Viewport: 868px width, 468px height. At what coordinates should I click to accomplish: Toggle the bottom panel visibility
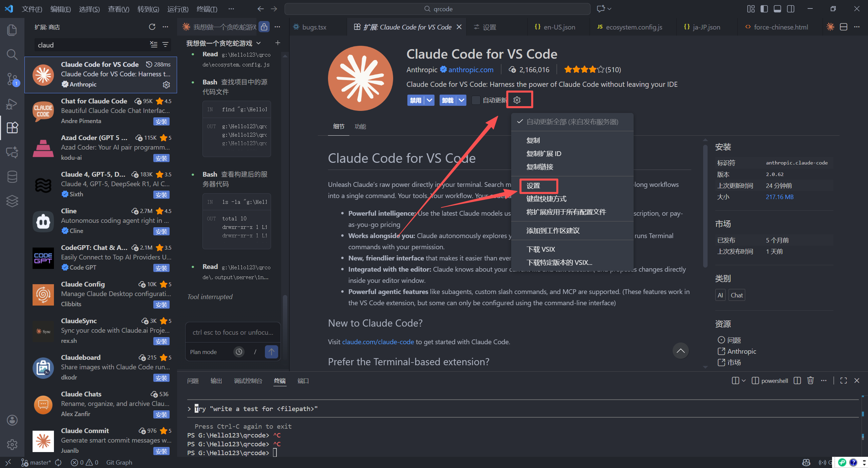click(777, 9)
